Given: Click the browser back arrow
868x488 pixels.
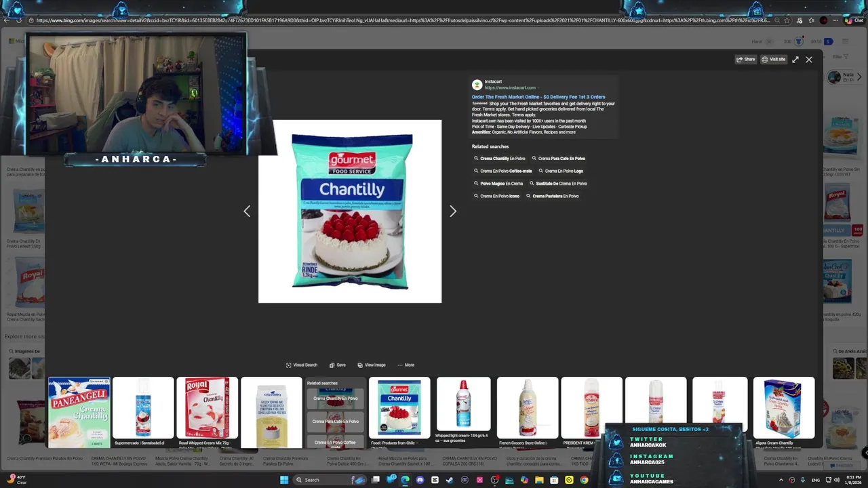Looking at the screenshot, I should click(6, 20).
